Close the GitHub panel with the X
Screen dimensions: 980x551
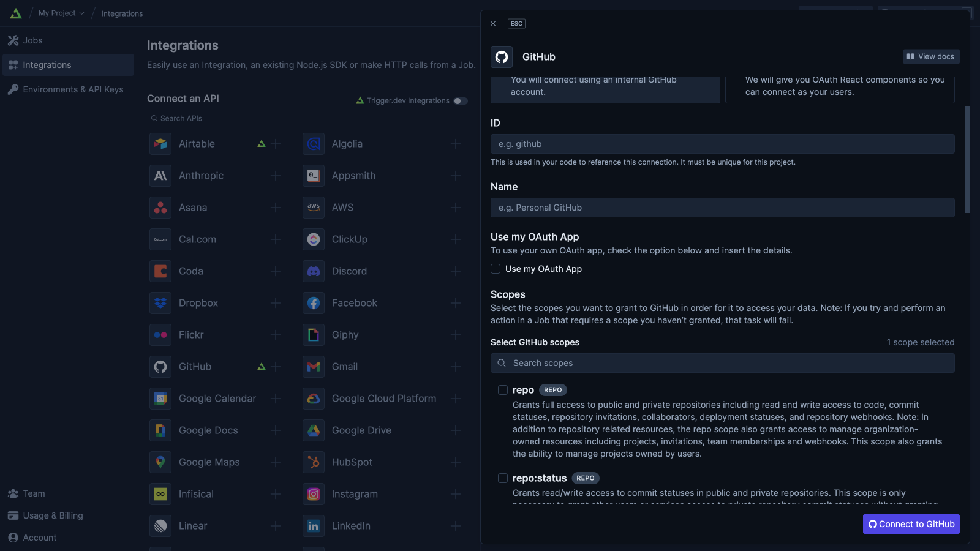click(493, 24)
